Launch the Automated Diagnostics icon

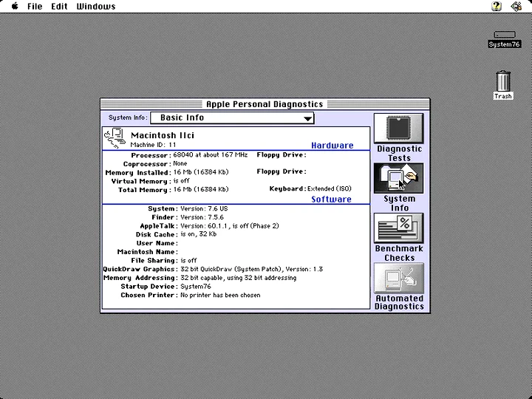click(399, 278)
